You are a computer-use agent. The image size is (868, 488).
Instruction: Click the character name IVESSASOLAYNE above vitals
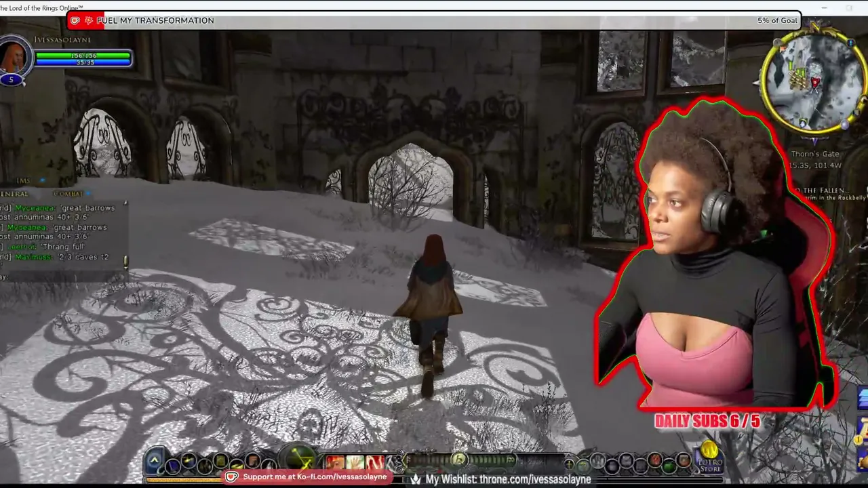click(x=62, y=40)
